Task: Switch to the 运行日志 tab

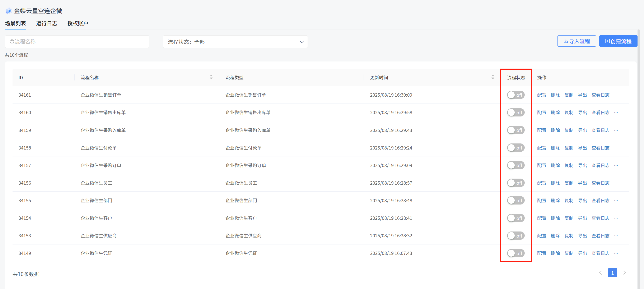Action: tap(47, 23)
